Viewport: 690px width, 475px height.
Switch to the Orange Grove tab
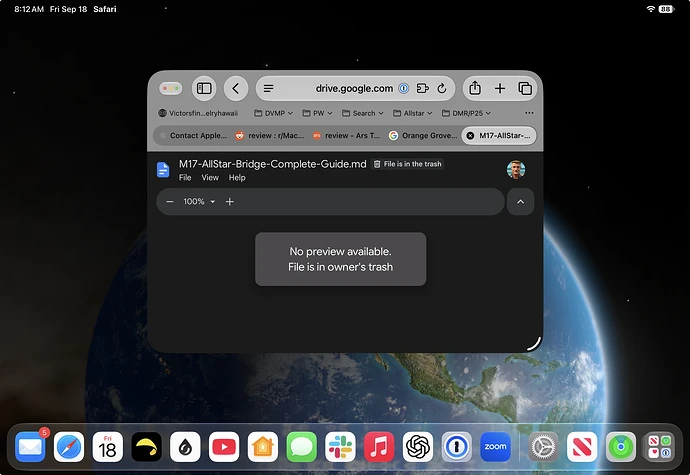[x=423, y=136]
